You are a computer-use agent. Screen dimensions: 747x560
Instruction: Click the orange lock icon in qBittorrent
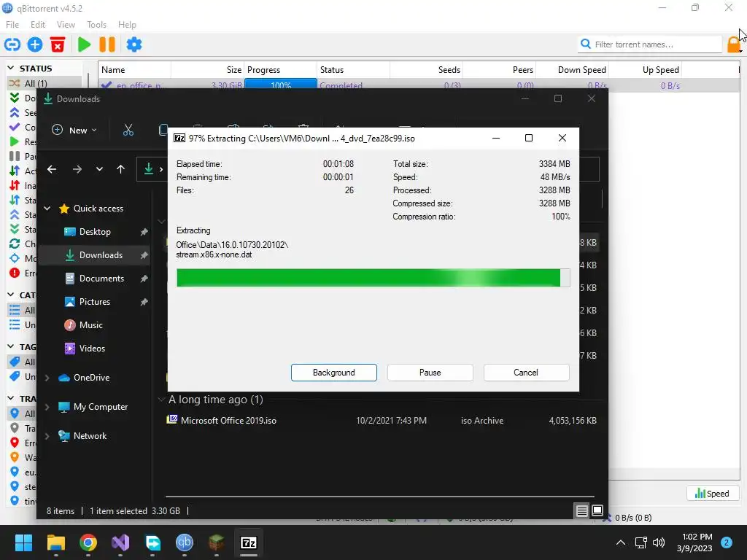(x=733, y=44)
